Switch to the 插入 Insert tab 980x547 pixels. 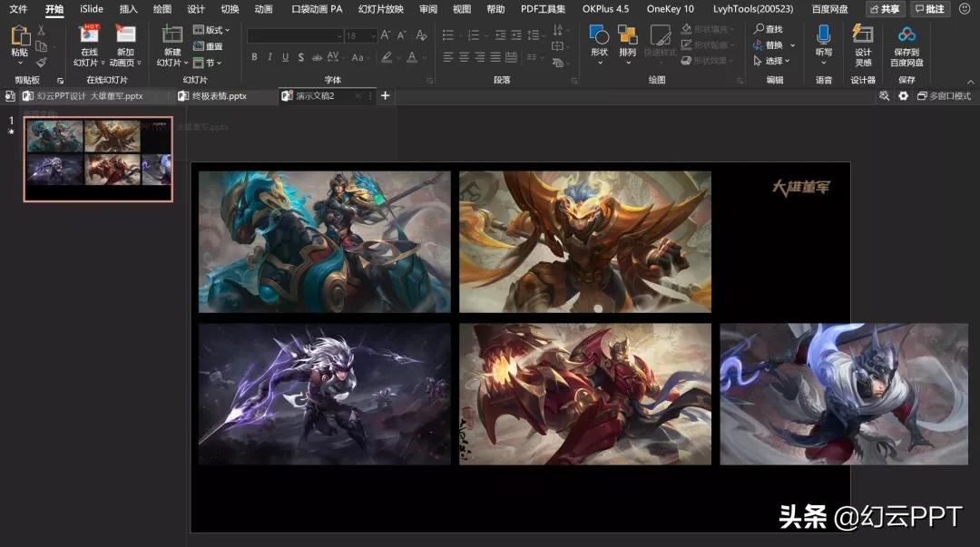click(x=128, y=9)
